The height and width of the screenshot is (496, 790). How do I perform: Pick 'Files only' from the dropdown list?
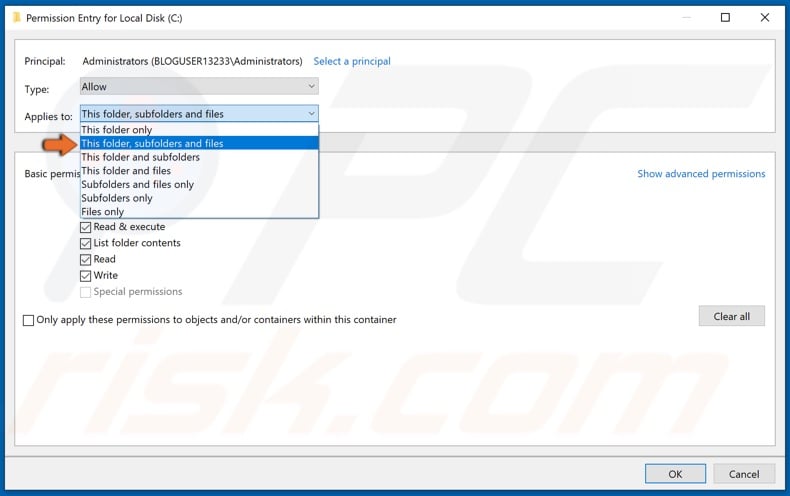point(199,211)
